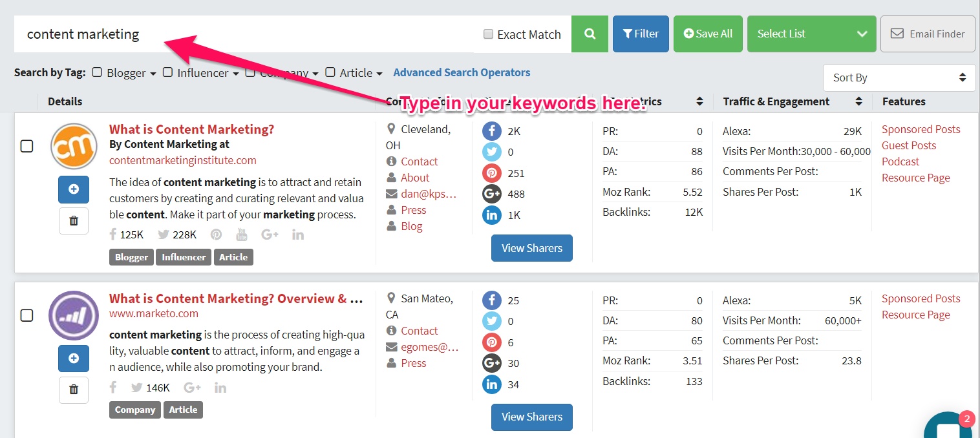The image size is (980, 438).
Task: Open Guest Posts feature link
Action: 909,145
